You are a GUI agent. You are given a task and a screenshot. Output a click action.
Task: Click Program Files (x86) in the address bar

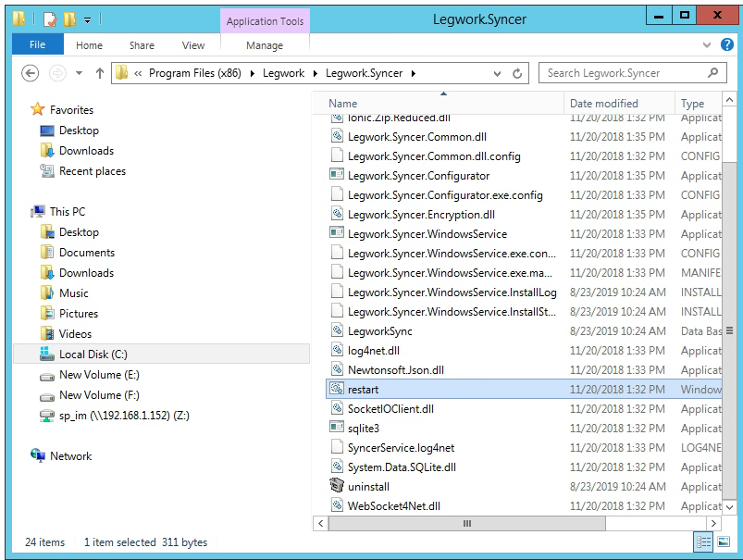click(x=194, y=73)
